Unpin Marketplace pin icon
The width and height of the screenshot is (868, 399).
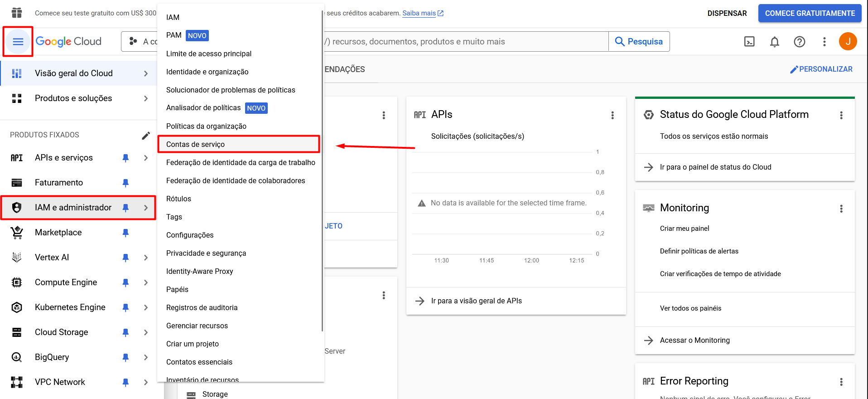(125, 233)
